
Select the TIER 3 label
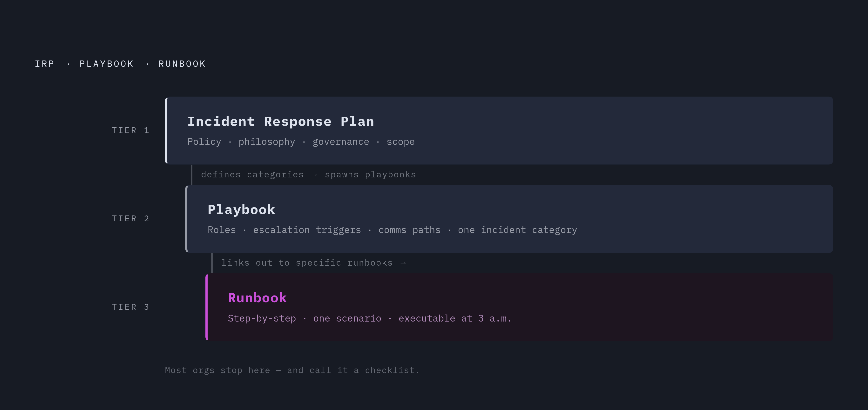(x=130, y=307)
